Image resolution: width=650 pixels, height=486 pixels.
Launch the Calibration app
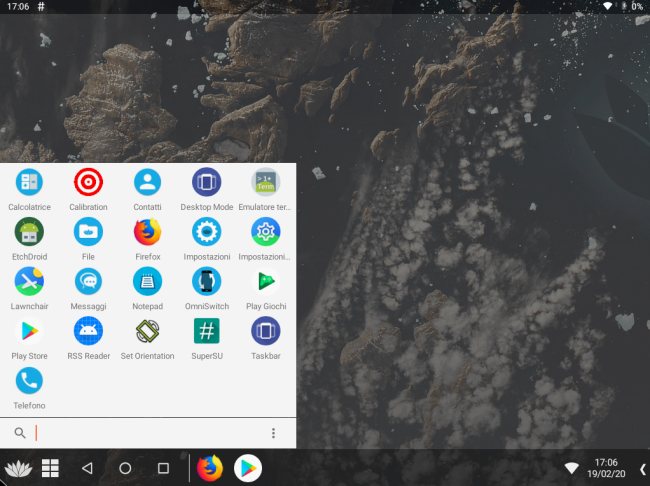[88, 182]
